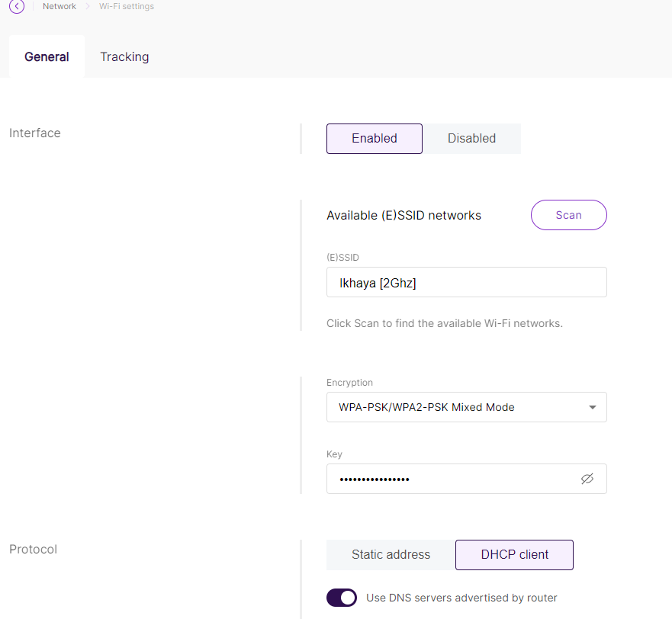Viewport: 672px width, 619px height.
Task: Choose Static address protocol
Action: 391,555
